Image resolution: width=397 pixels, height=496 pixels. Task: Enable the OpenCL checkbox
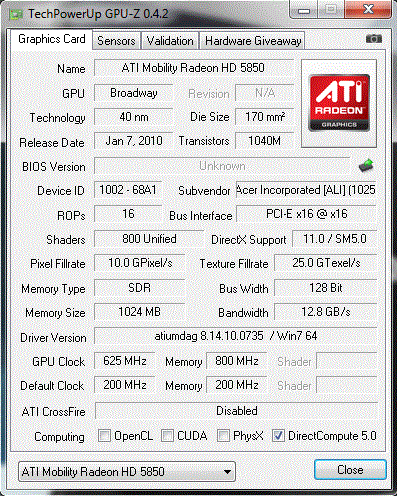click(x=104, y=435)
